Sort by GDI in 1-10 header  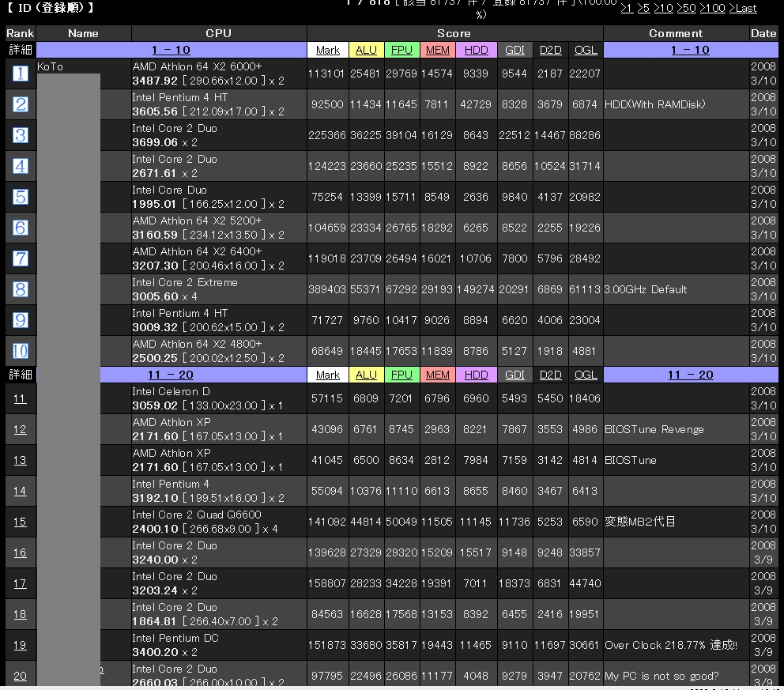coord(514,50)
